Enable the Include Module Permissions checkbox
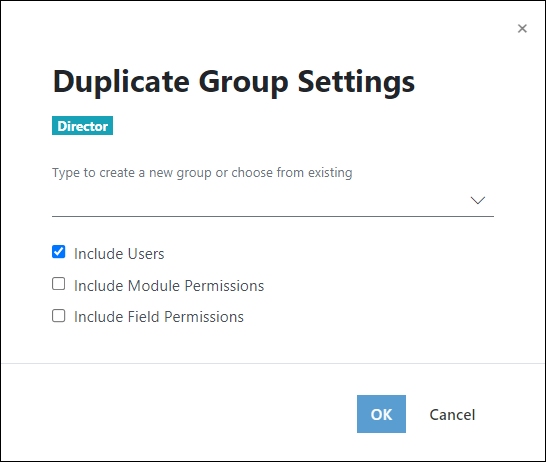 coord(58,284)
